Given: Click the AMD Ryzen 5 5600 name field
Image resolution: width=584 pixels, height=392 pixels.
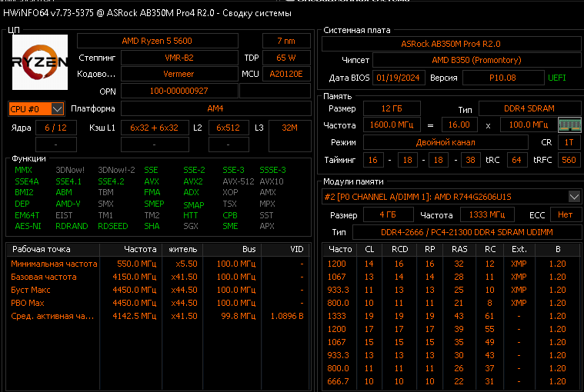Looking at the screenshot, I should (x=157, y=41).
